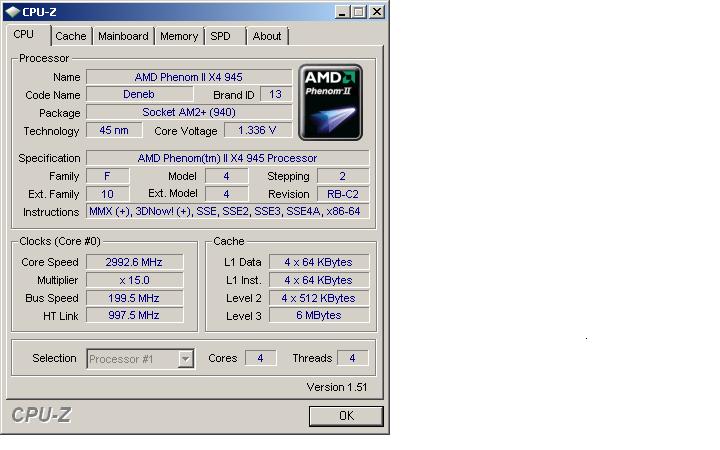
Task: Click the Threads count field
Action: click(352, 358)
